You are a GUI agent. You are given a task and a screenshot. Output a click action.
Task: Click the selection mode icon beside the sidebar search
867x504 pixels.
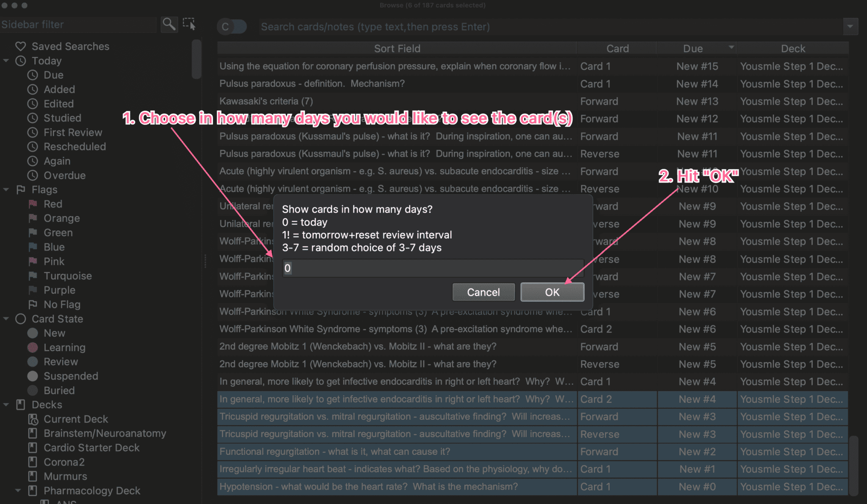189,24
